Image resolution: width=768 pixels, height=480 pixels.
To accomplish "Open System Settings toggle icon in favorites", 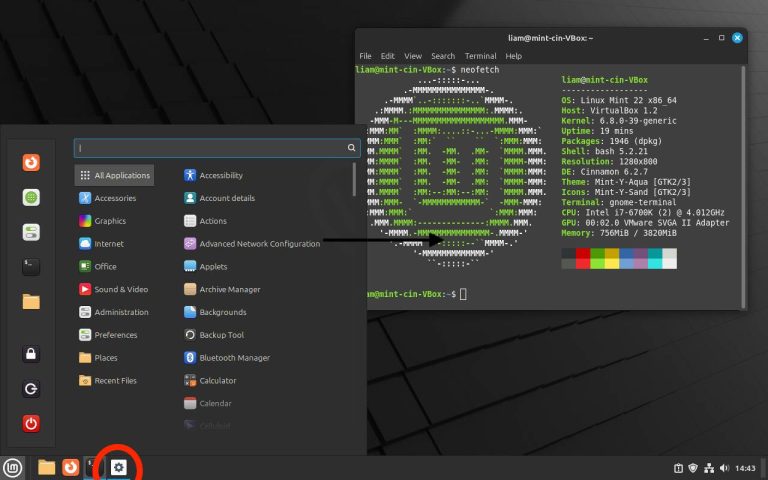I will 31,232.
